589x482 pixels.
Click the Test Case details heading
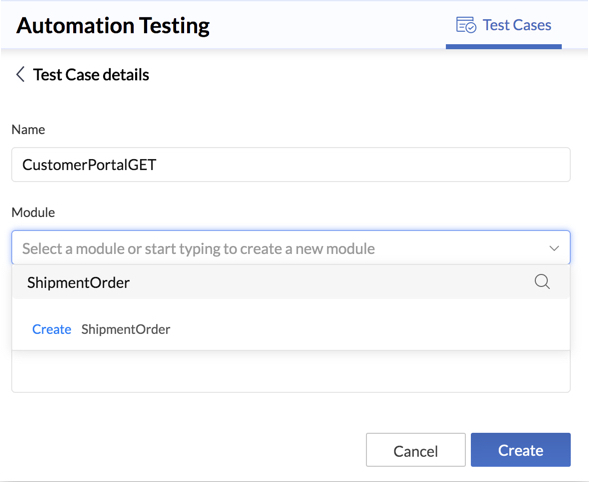(91, 75)
